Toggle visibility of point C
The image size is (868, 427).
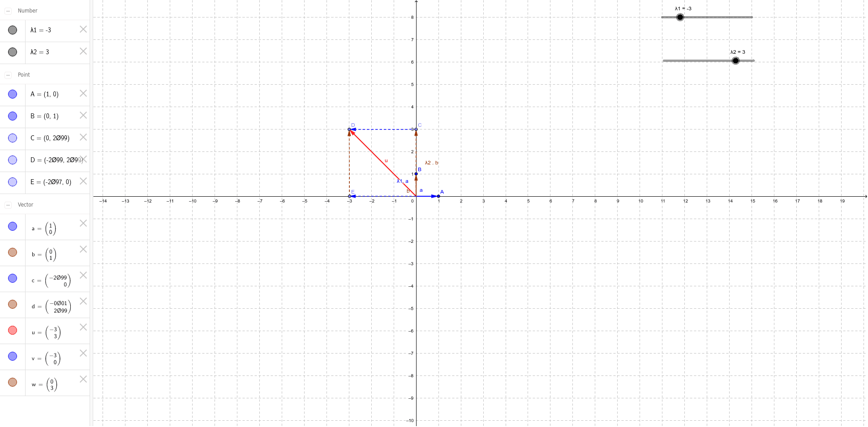[13, 138]
